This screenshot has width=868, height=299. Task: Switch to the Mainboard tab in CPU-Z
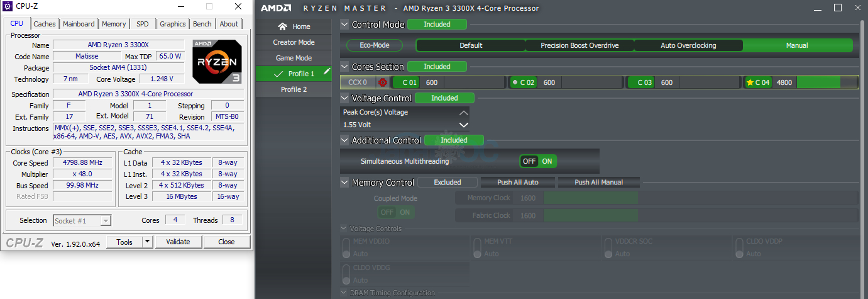79,24
